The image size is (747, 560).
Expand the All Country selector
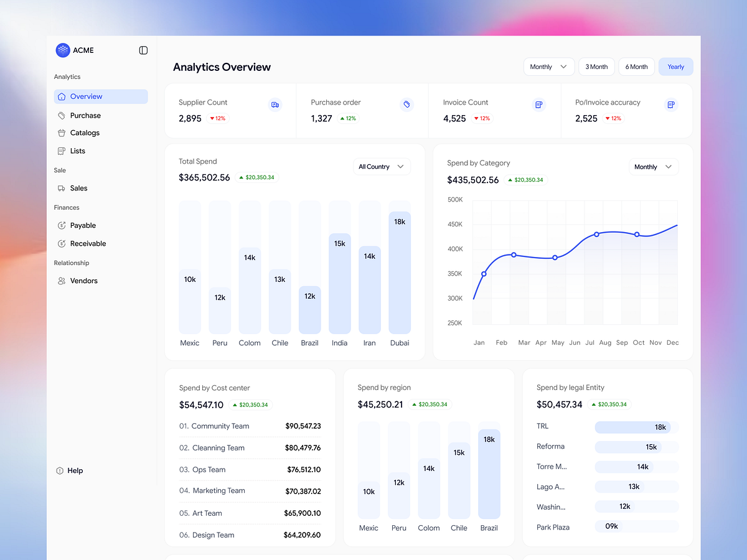(382, 167)
